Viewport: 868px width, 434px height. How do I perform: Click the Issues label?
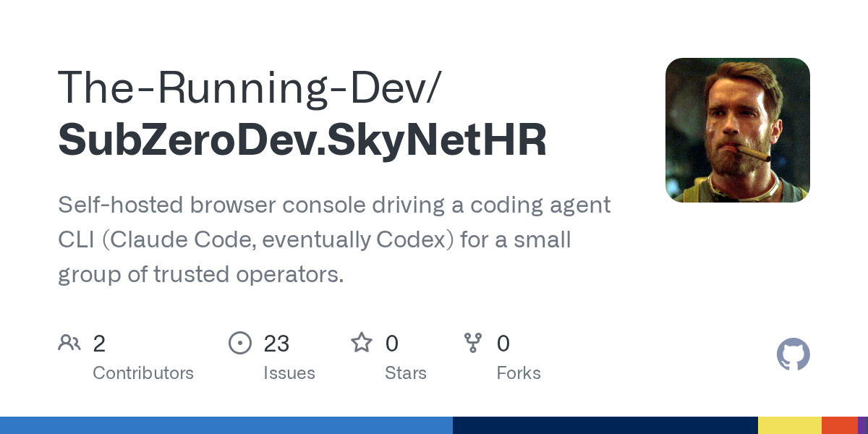pos(289,373)
